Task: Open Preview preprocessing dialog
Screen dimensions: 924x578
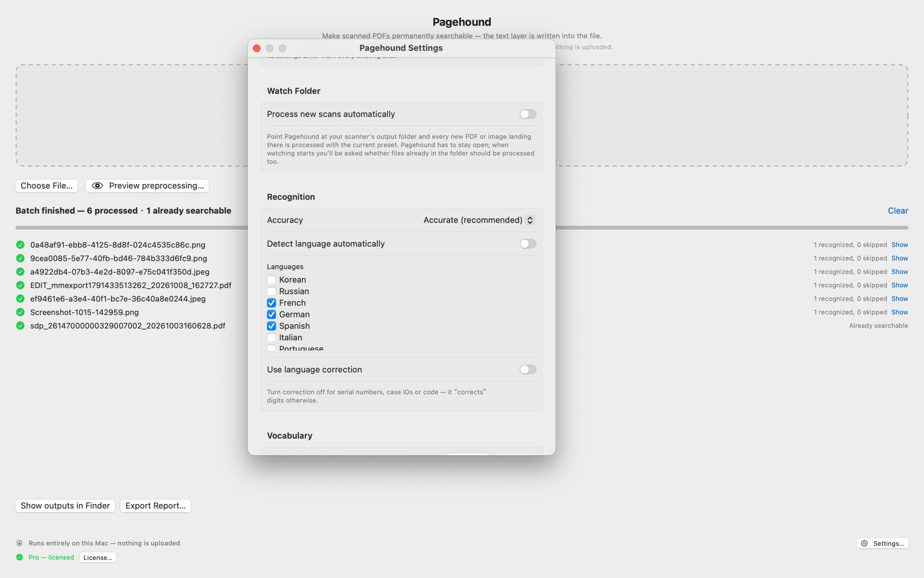Action: click(147, 186)
